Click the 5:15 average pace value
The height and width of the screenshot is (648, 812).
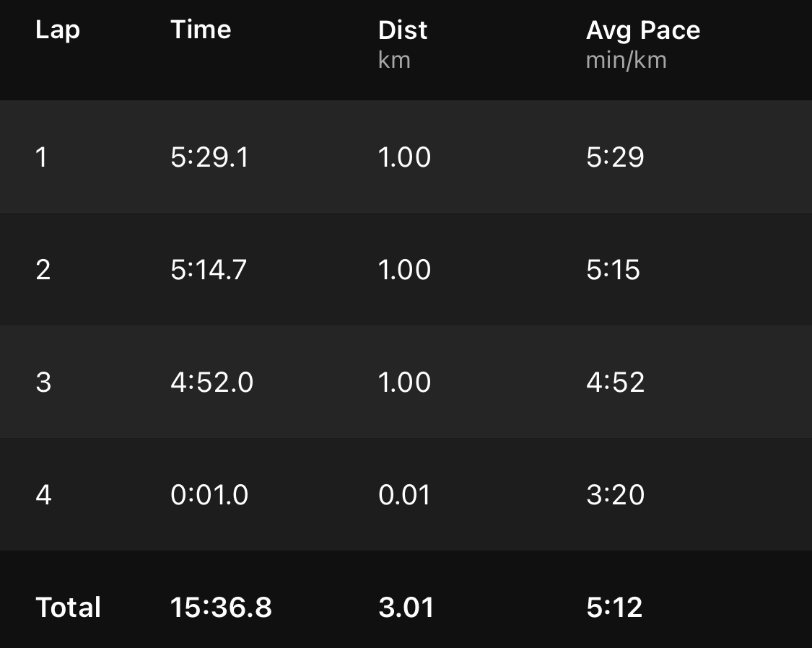pos(614,270)
